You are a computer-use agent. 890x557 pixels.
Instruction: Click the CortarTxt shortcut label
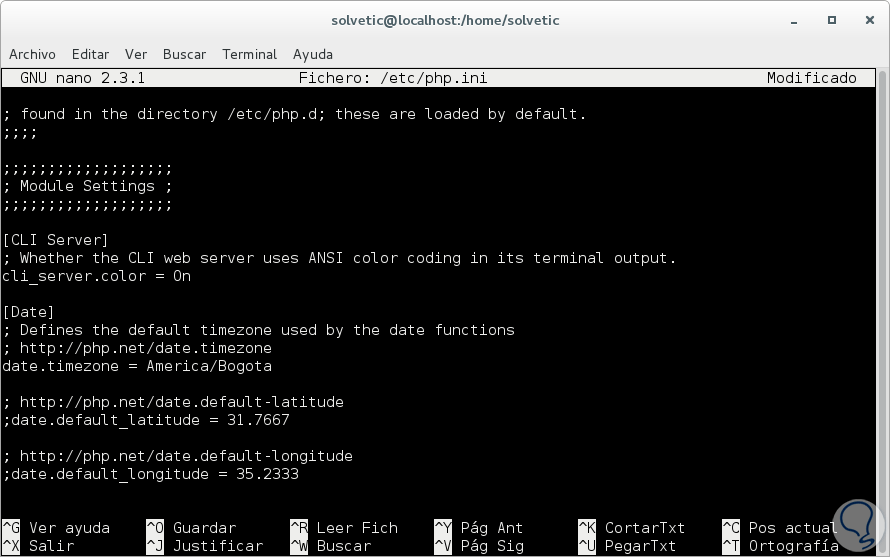(x=645, y=528)
